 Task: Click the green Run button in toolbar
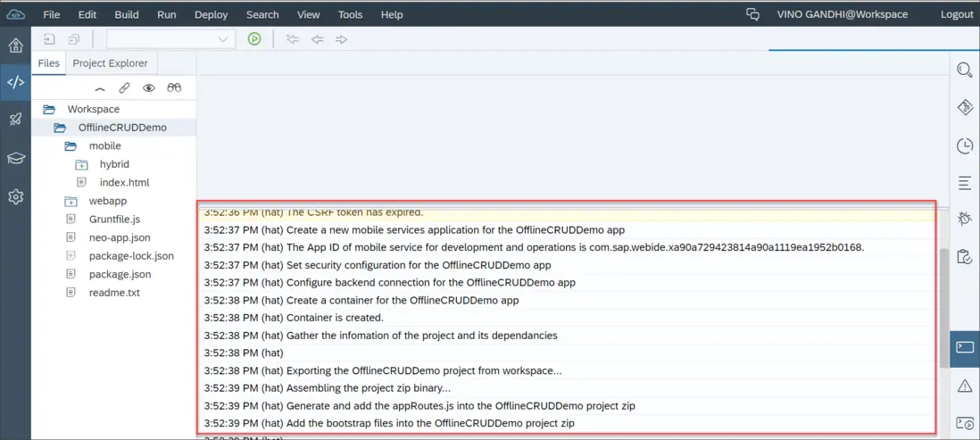pyautogui.click(x=254, y=39)
